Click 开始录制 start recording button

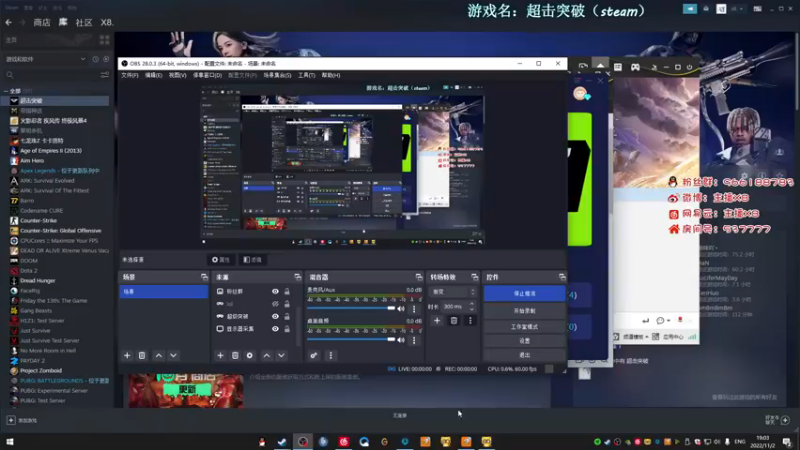pos(524,311)
